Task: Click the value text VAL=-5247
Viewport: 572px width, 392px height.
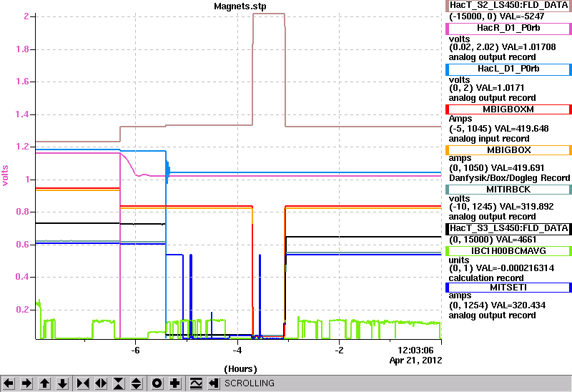Action: tap(522, 16)
